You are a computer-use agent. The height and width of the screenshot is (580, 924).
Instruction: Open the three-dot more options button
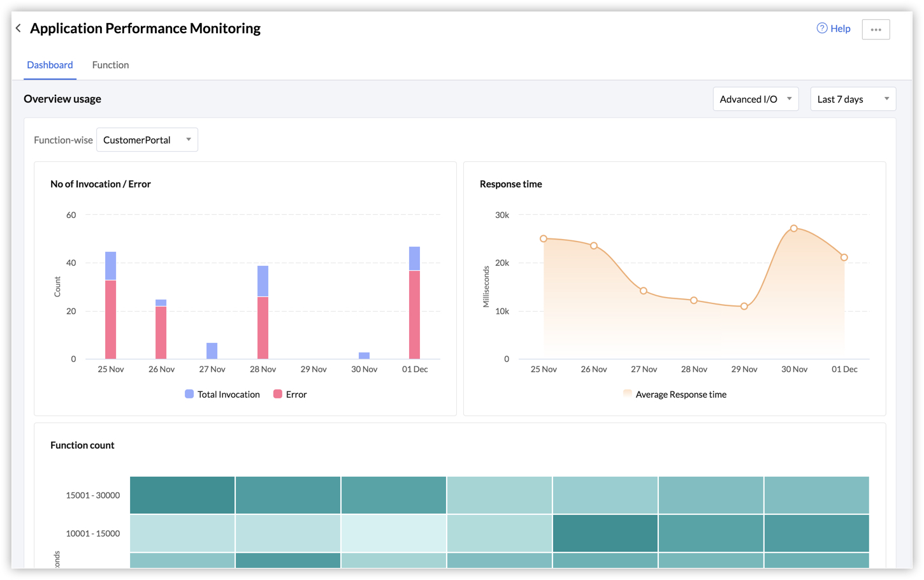point(876,29)
